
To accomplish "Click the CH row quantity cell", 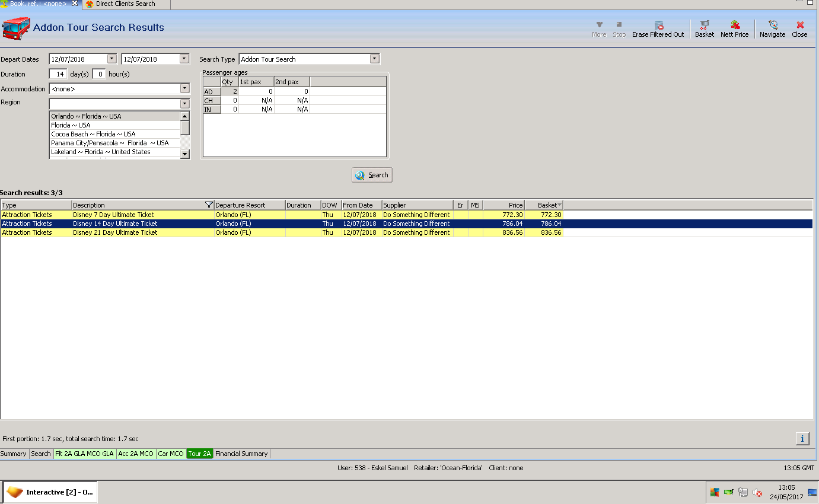I will pos(230,101).
